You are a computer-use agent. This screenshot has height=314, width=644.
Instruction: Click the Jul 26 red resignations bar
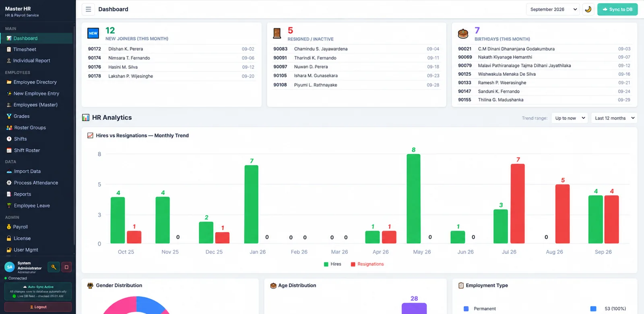pyautogui.click(x=518, y=204)
